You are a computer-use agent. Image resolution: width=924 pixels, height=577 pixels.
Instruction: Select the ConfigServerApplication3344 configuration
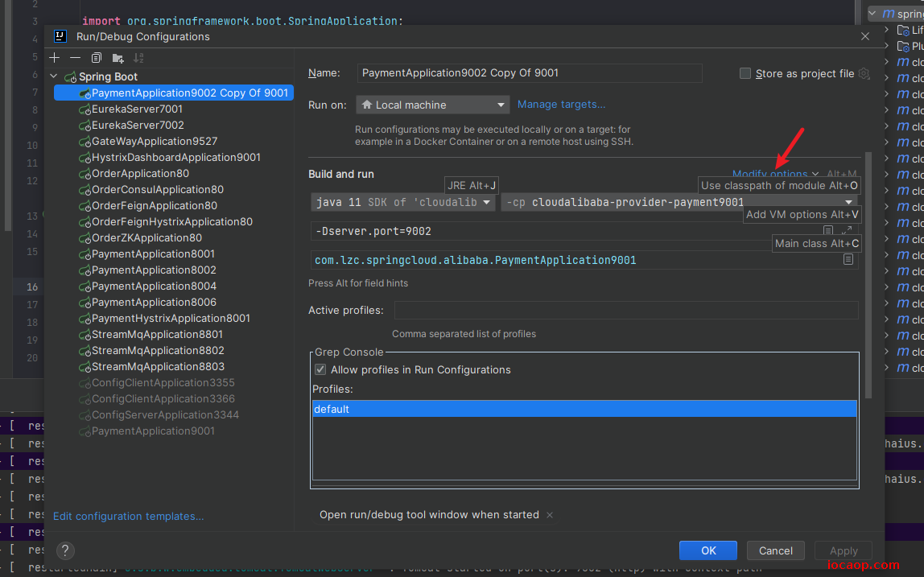(166, 415)
